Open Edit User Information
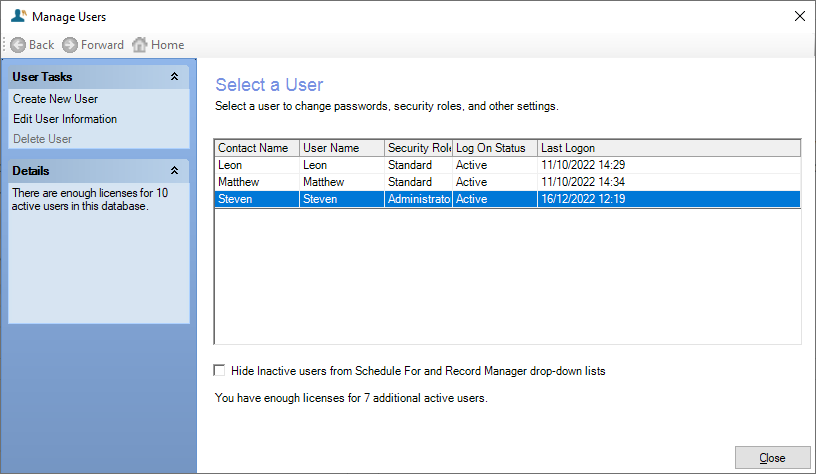The height and width of the screenshot is (474, 816). point(65,119)
